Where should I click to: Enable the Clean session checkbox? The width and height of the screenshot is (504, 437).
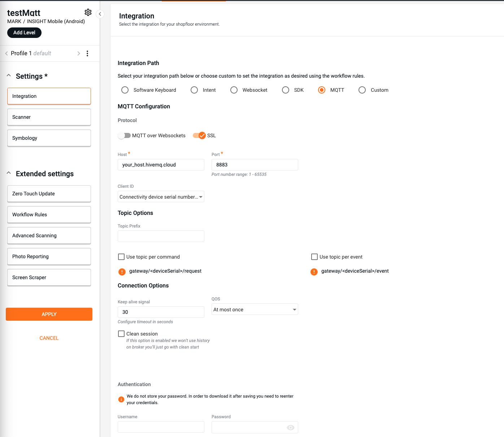(x=121, y=334)
